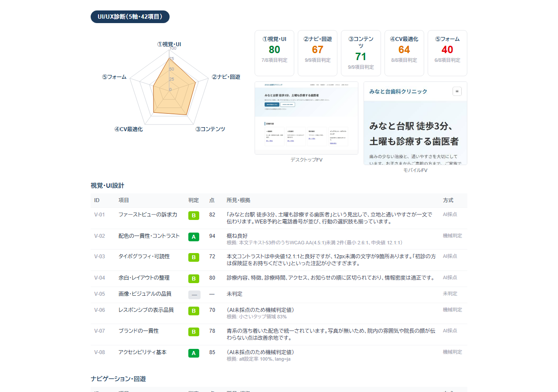Click みなと台歯科クリニック title in mobile preview
This screenshot has width=558, height=392.
(398, 91)
